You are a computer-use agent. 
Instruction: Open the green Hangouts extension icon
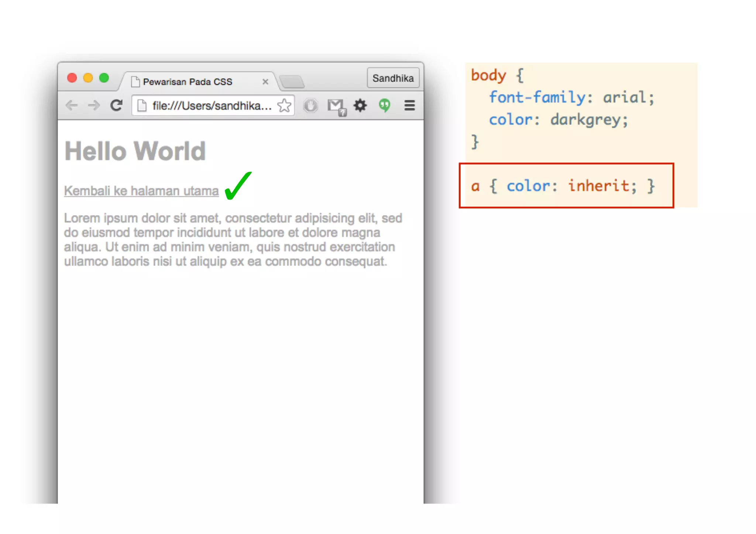[384, 106]
